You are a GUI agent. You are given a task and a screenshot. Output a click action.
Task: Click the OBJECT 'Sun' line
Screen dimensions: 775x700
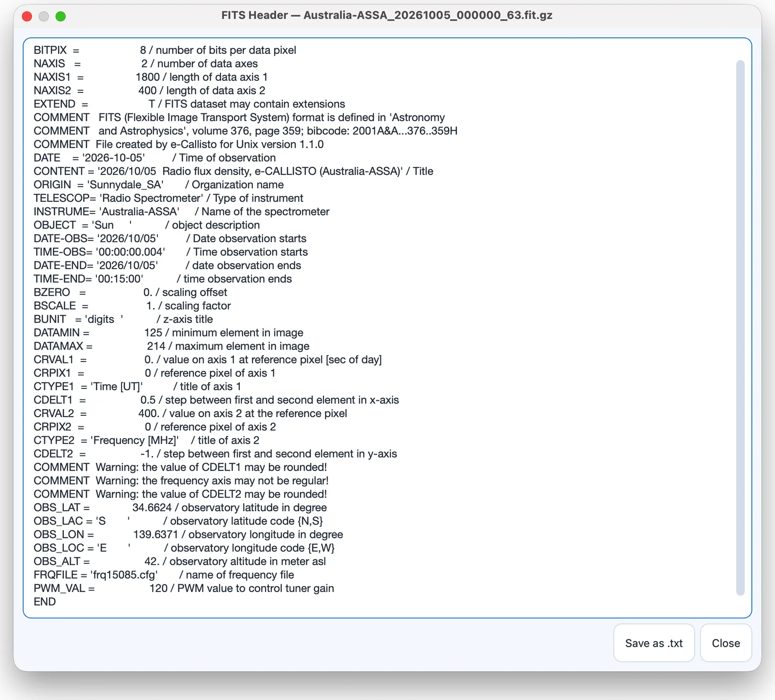click(146, 225)
